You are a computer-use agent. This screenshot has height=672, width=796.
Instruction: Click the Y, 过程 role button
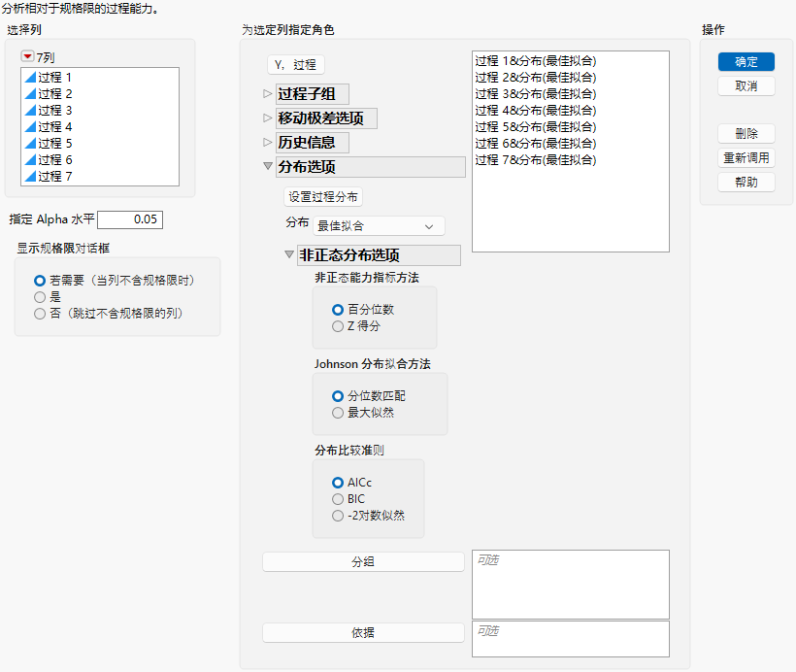(x=295, y=64)
